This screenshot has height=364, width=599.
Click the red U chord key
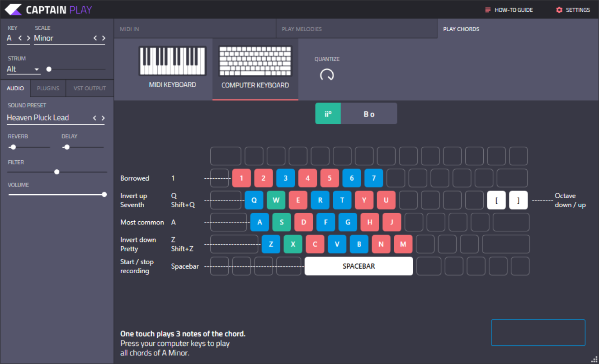386,200
